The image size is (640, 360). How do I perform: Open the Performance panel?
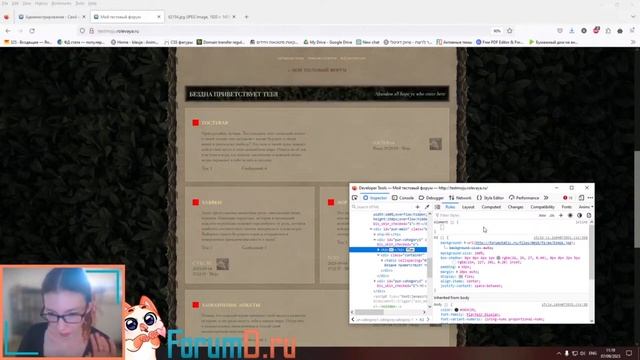[524, 198]
